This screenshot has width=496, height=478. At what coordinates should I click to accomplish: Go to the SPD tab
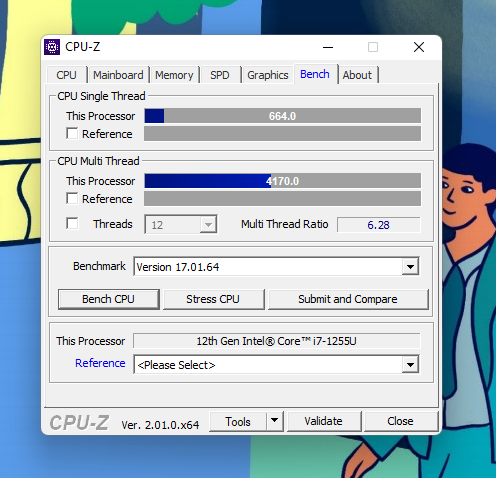coord(220,75)
